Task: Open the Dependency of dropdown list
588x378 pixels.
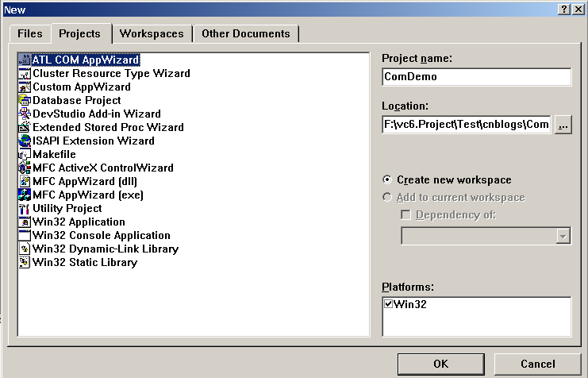Action: (563, 236)
